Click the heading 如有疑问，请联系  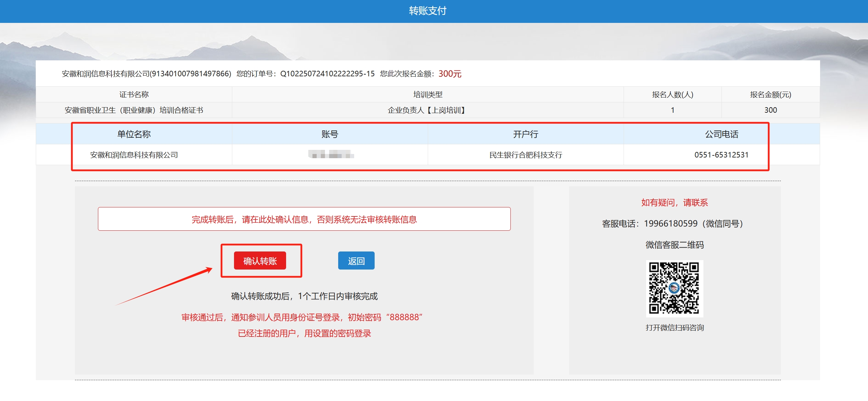tap(674, 202)
